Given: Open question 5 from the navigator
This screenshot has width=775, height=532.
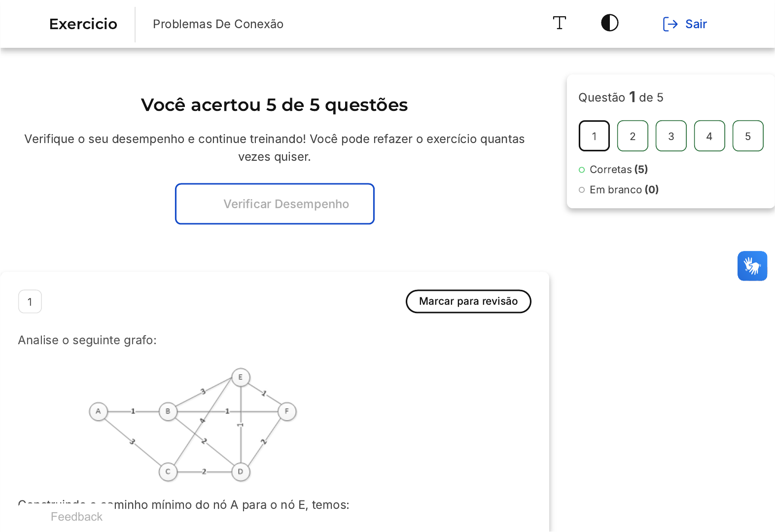Looking at the screenshot, I should point(748,136).
